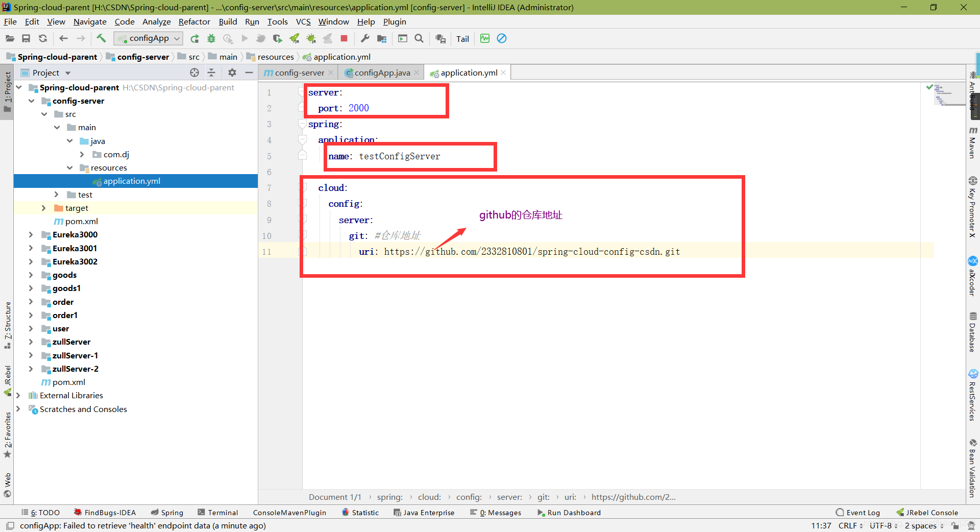Change UTF-8 file encoding in status bar
The image size is (980, 532).
click(x=884, y=525)
